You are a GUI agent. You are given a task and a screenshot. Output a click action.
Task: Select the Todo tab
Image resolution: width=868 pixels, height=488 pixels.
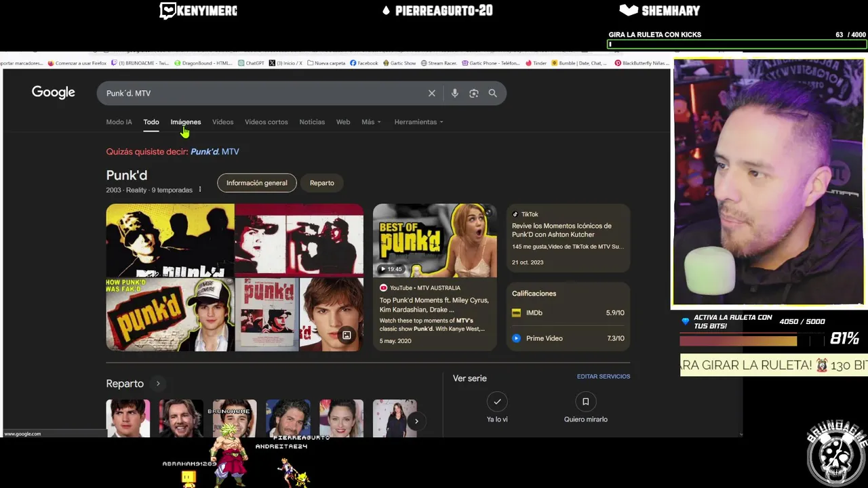click(x=151, y=122)
